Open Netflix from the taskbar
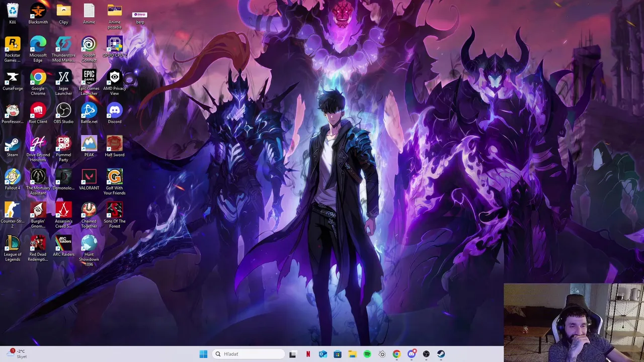644x362 pixels. pos(308,354)
